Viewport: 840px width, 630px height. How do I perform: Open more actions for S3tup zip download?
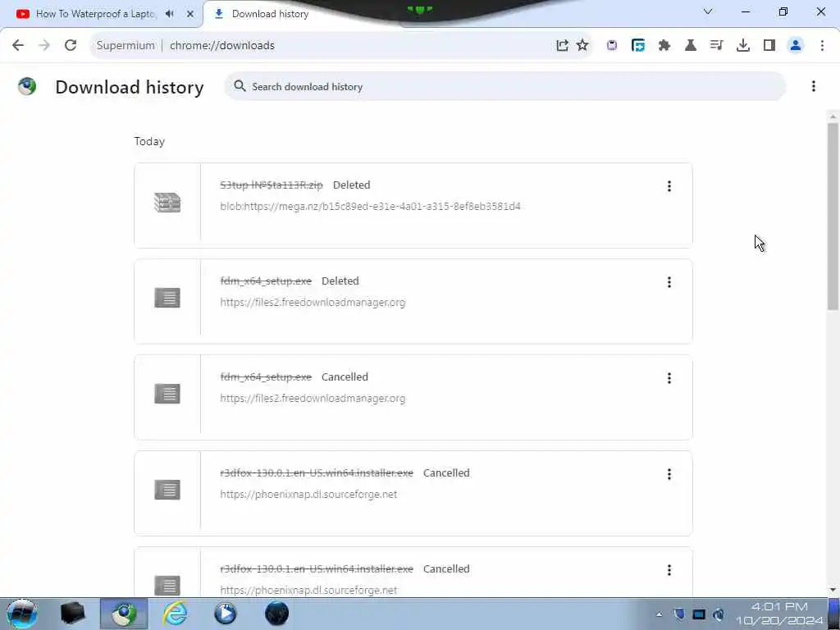click(x=669, y=186)
